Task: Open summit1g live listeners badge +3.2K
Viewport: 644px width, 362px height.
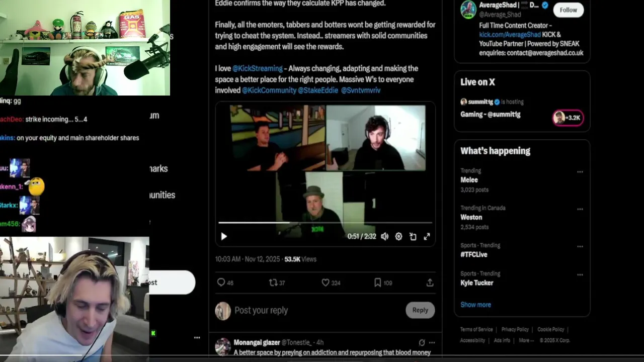Action: pos(568,118)
